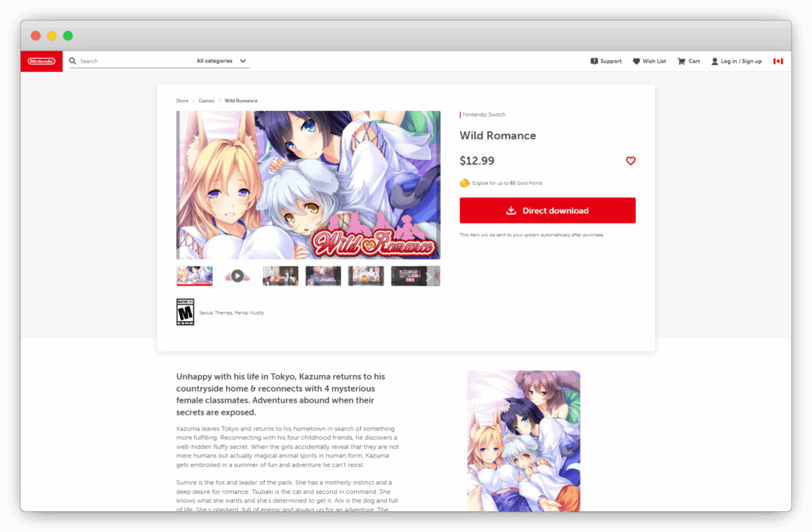Open the Wish List link
Image resolution: width=812 pixels, height=532 pixels.
[x=649, y=61]
